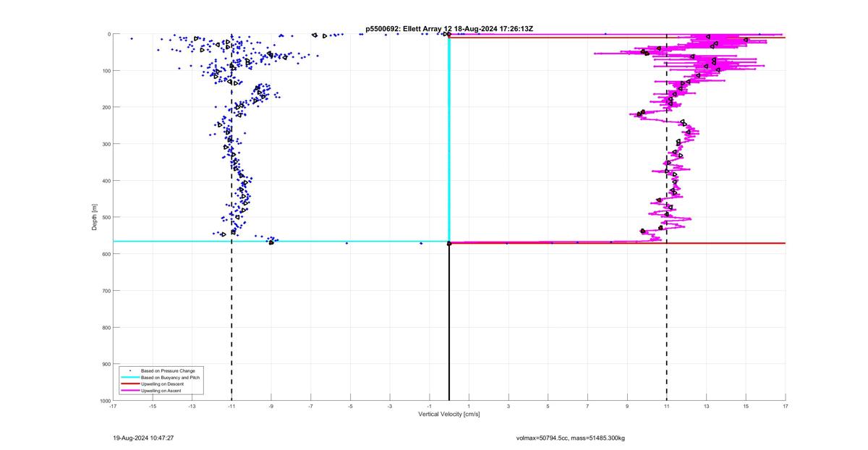The image size is (868, 450).
Task: Click the dark red line sample in legend
Action: [130, 384]
